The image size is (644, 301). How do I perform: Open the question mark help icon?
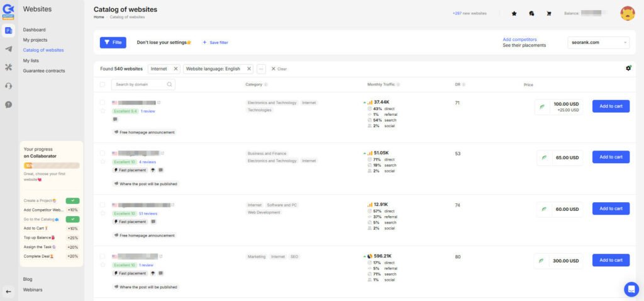[8, 105]
